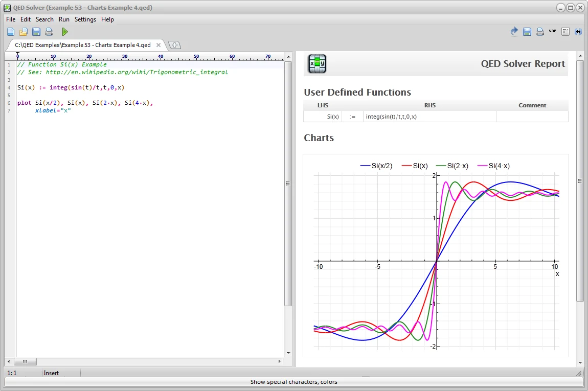
Task: Click the RHS column header
Action: coord(429,105)
